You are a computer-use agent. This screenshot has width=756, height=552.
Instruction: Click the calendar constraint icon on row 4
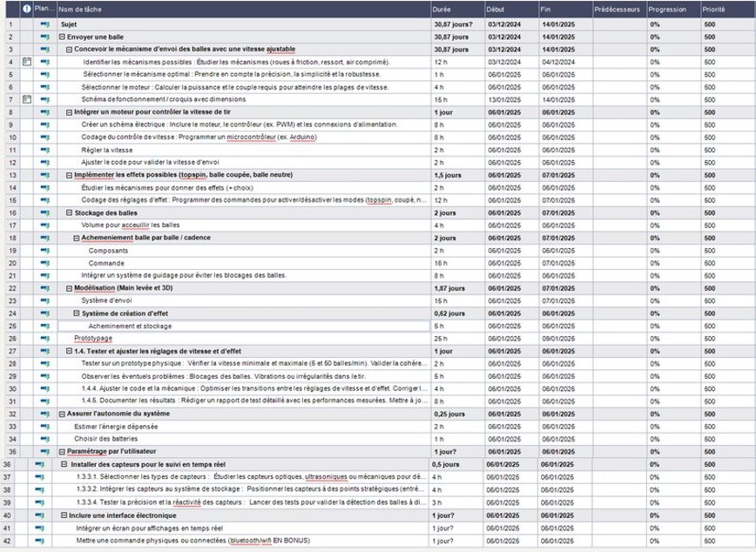(x=27, y=62)
